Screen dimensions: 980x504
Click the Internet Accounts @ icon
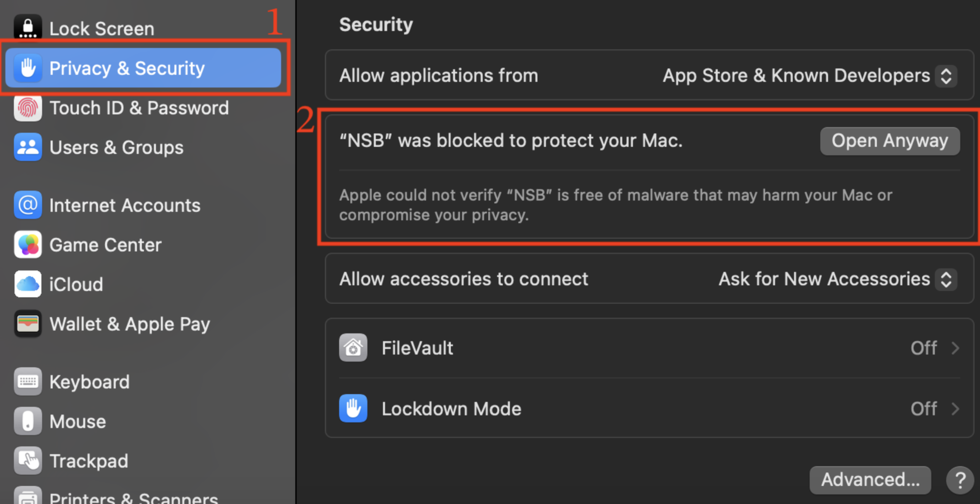coord(28,205)
